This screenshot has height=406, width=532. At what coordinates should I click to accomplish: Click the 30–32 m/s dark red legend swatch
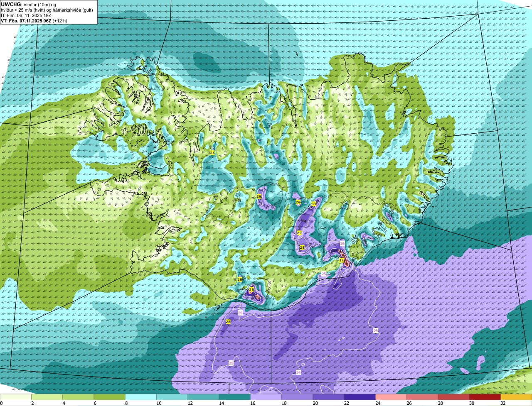pos(485,397)
